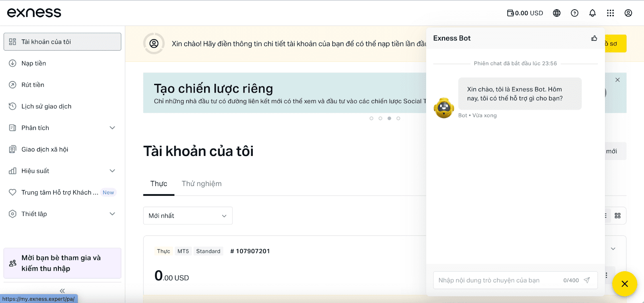
Task: Open the help question mark icon
Action: pyautogui.click(x=575, y=13)
